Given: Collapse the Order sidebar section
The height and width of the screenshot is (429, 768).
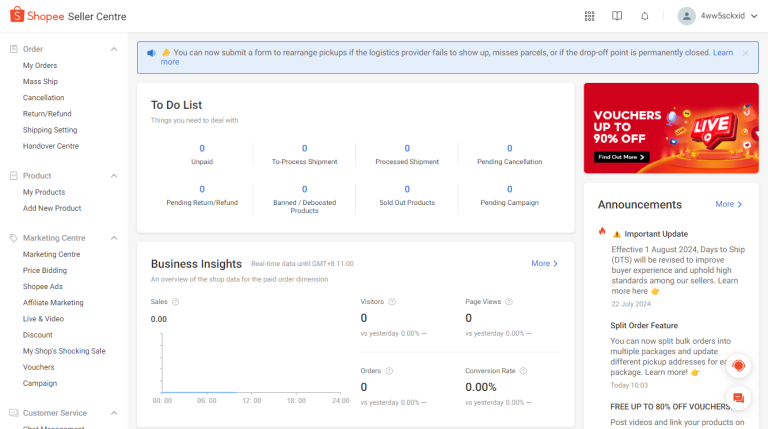Looking at the screenshot, I should (x=114, y=49).
